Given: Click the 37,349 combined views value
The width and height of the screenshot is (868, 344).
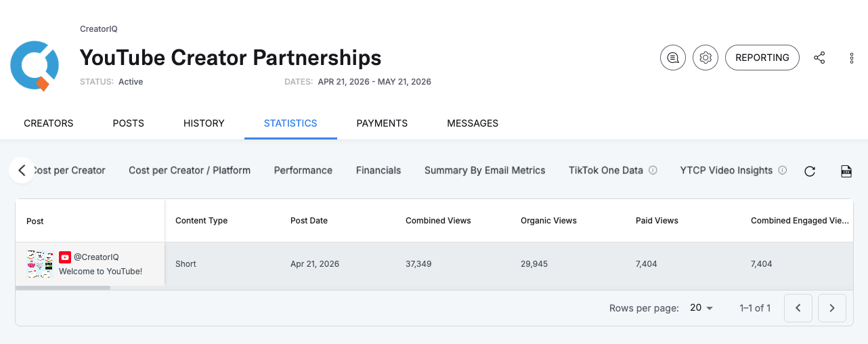Looking at the screenshot, I should point(420,264).
